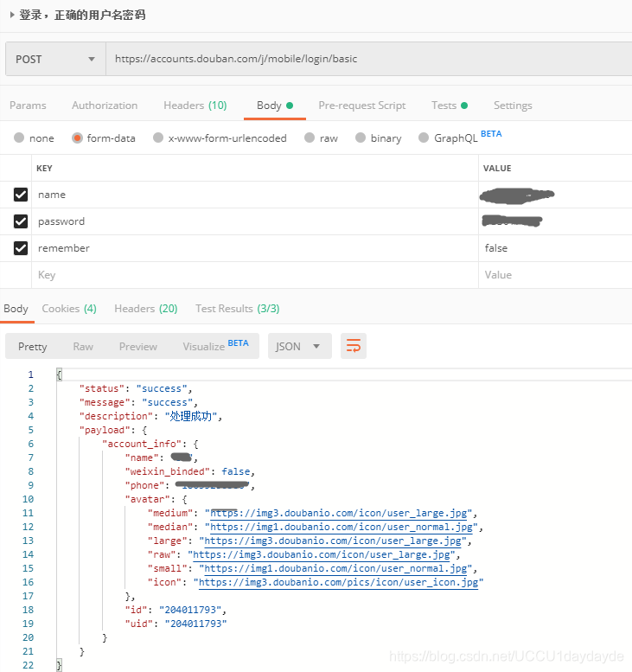Click the "id" value "204011793" on line 18
The height and width of the screenshot is (672, 632).
pyautogui.click(x=191, y=610)
